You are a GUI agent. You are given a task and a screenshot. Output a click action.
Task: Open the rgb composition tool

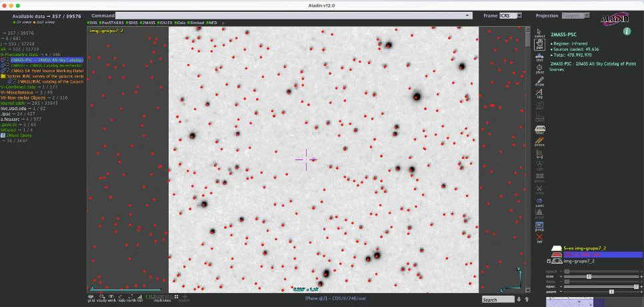point(539,166)
